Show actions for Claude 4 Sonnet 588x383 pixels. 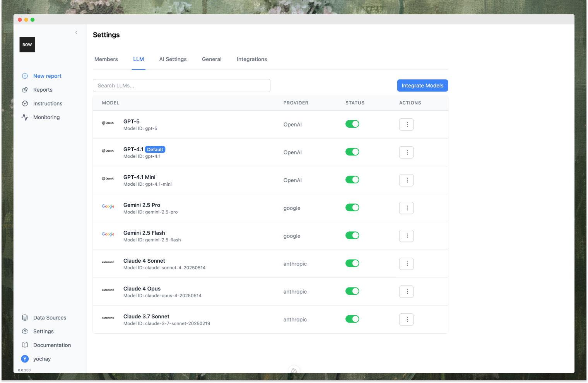click(407, 264)
